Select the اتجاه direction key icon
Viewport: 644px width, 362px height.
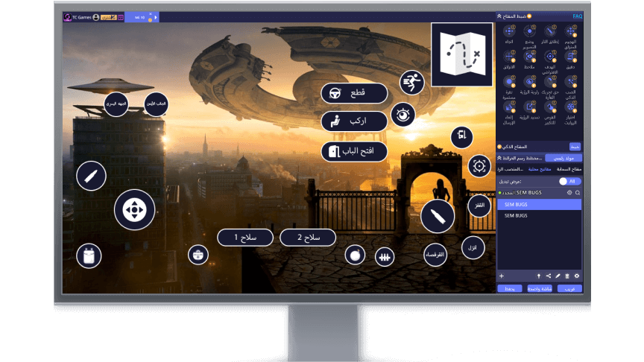pos(509,31)
